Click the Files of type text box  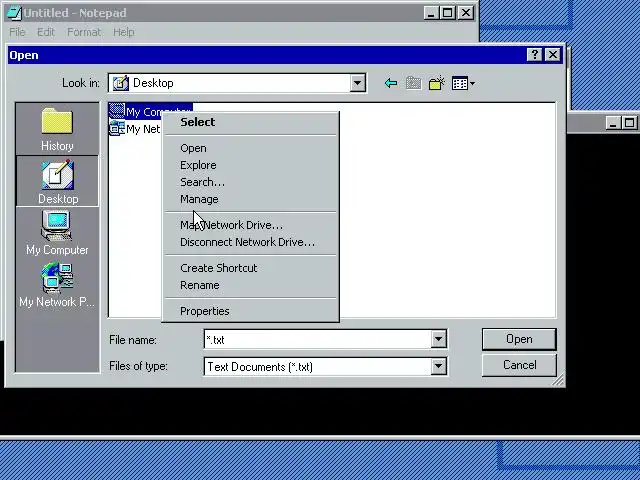coord(318,367)
